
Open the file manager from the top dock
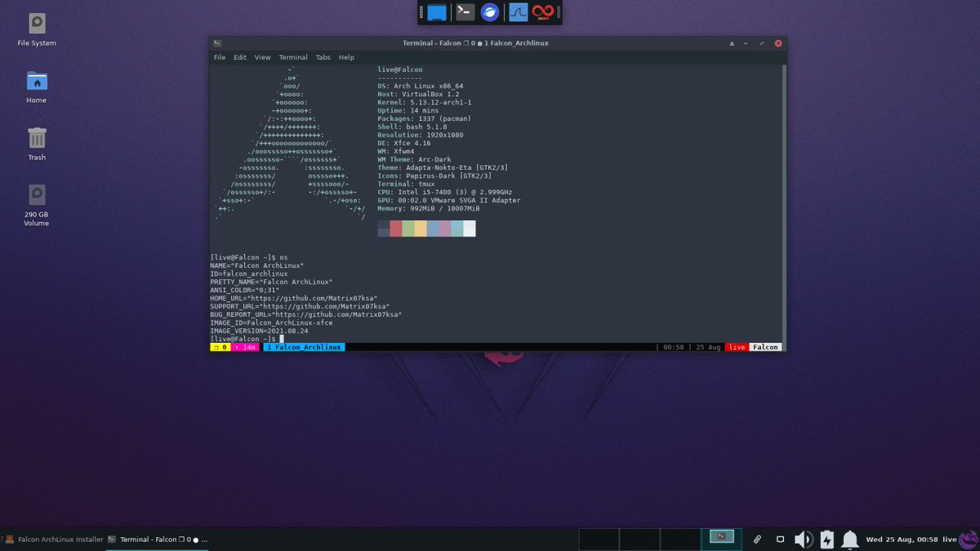pyautogui.click(x=436, y=11)
